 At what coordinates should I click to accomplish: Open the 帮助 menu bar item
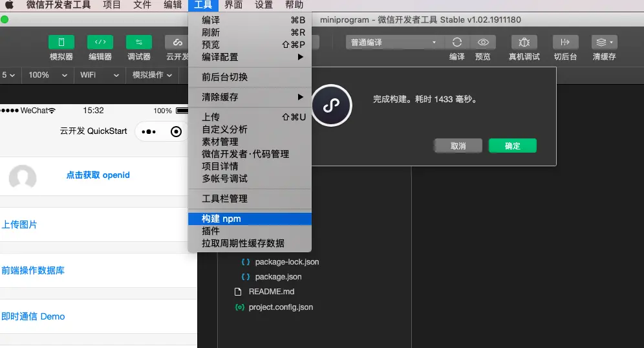(294, 5)
